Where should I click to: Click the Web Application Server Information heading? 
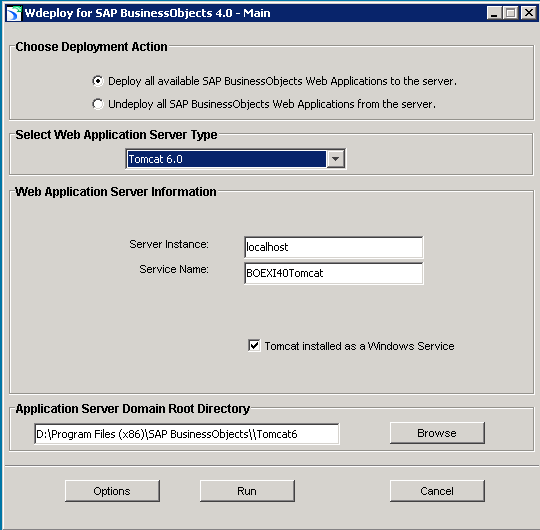click(x=116, y=192)
